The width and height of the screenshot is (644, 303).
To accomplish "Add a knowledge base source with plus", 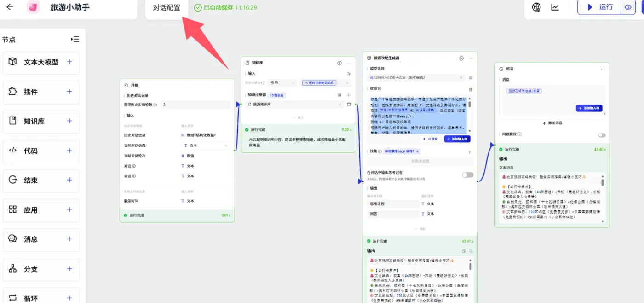I will (x=349, y=95).
